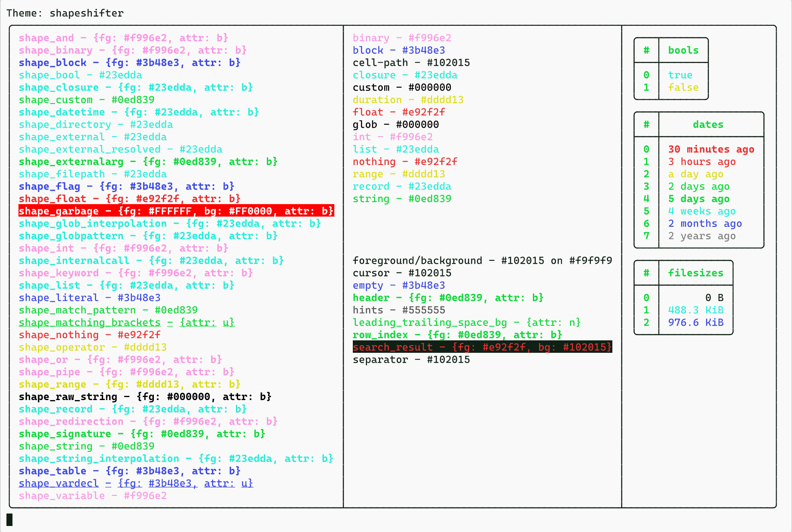Select the shape_externalarg entry
The image size is (792, 532).
point(148,162)
